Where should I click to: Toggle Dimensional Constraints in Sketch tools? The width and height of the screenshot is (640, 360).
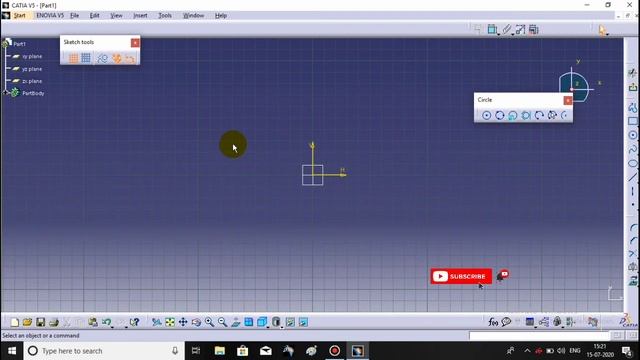tap(130, 58)
